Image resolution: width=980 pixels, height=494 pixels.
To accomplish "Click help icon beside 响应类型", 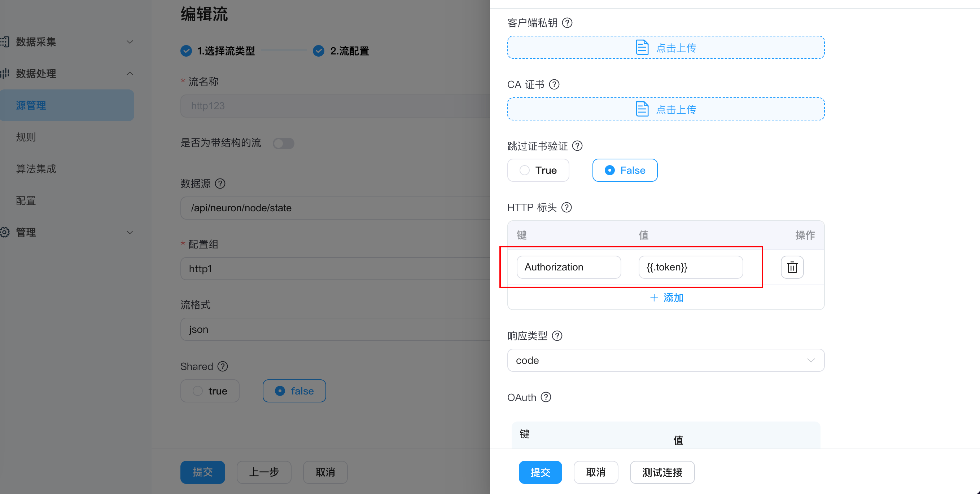I will 557,336.
